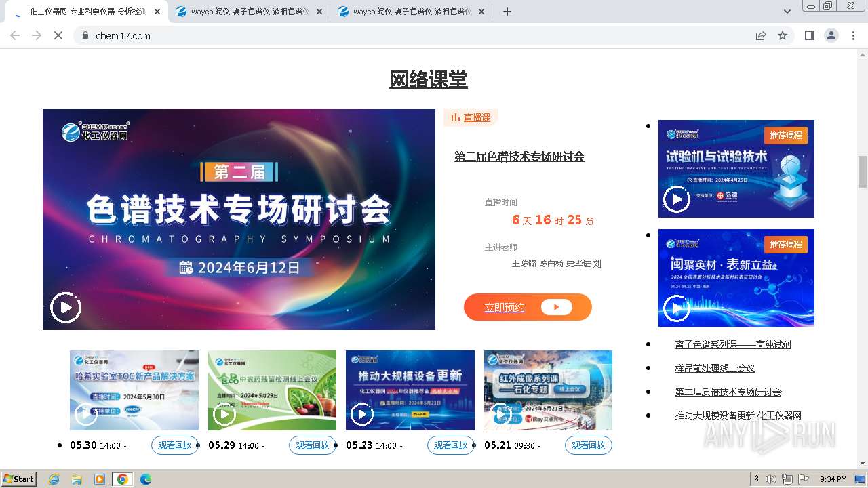Play the 哈希实验室TOC video thumbnail
Viewport: 868px width, 488px height.
86,414
